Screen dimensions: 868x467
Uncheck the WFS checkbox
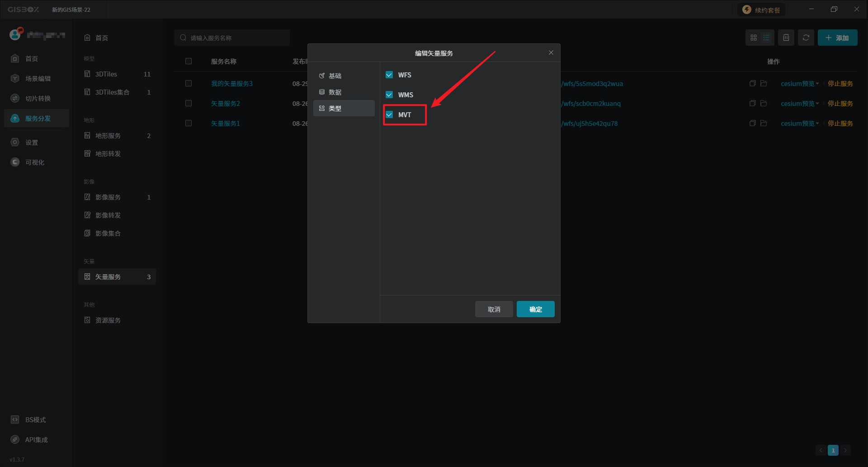pos(389,75)
